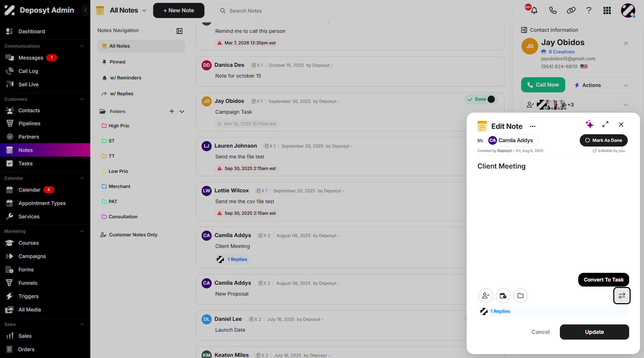Screen dimensions: 644x358
Task: Click the folder icon in Edit Note
Action: pos(520,296)
